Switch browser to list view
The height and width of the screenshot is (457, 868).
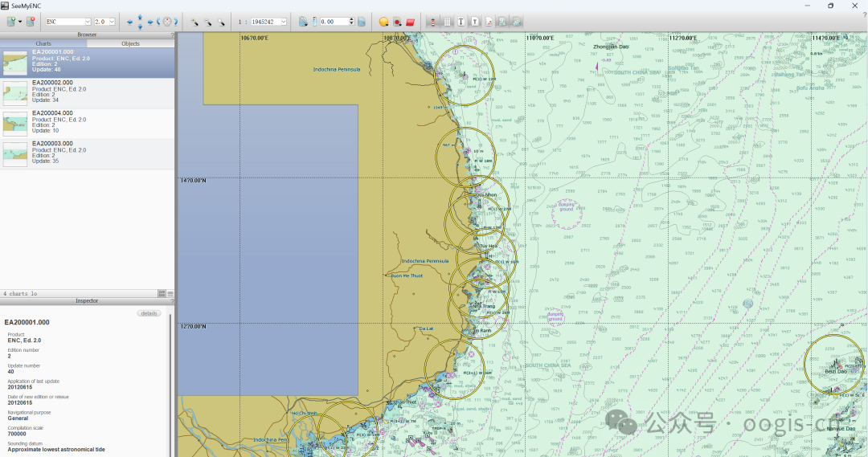tap(170, 293)
